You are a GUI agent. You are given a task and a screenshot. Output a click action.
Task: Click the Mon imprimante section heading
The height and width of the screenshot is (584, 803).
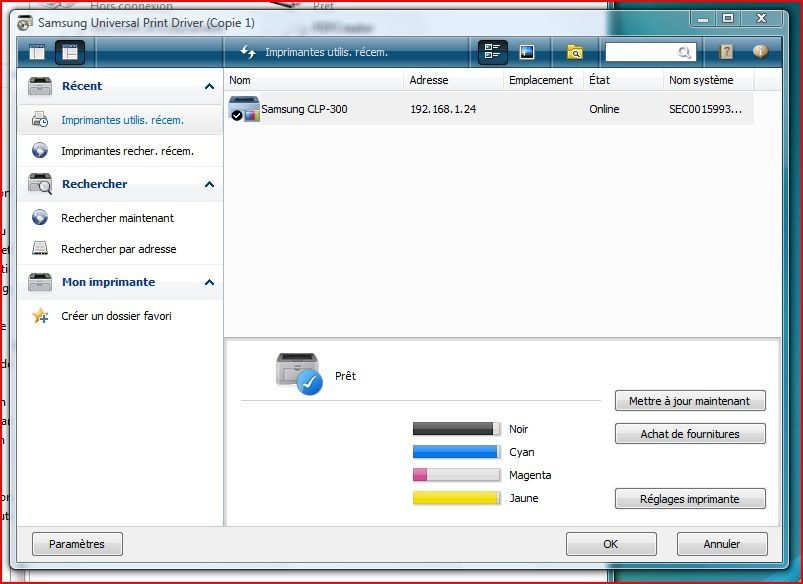tap(108, 282)
